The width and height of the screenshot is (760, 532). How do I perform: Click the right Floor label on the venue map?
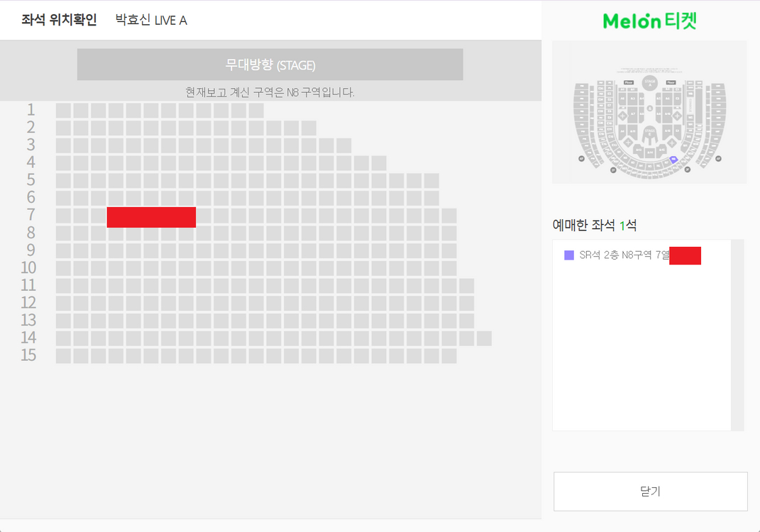tap(671, 82)
